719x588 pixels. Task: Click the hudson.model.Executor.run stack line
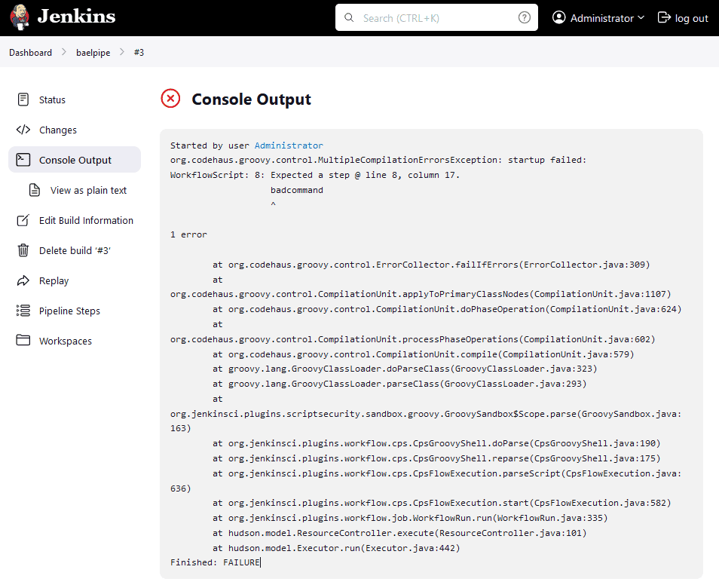(336, 547)
